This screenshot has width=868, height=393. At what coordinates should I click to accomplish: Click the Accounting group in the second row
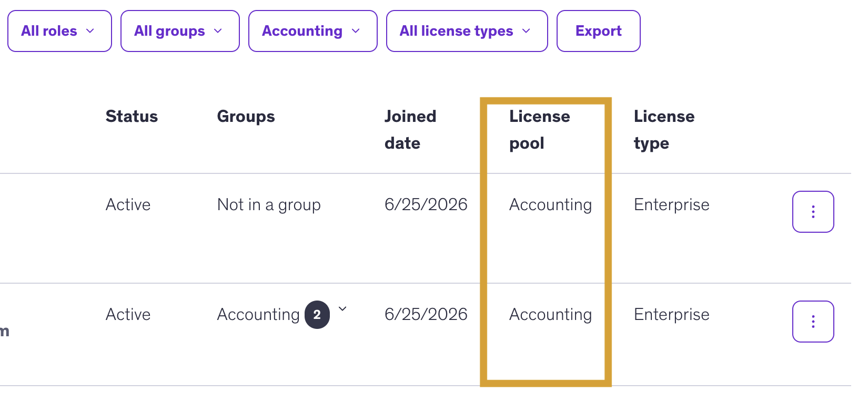[x=258, y=314]
